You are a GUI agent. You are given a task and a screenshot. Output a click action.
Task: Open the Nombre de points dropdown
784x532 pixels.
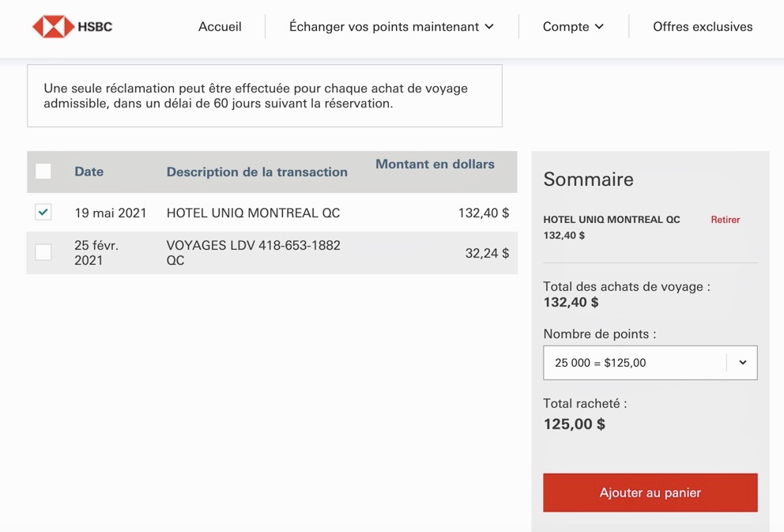[649, 363]
